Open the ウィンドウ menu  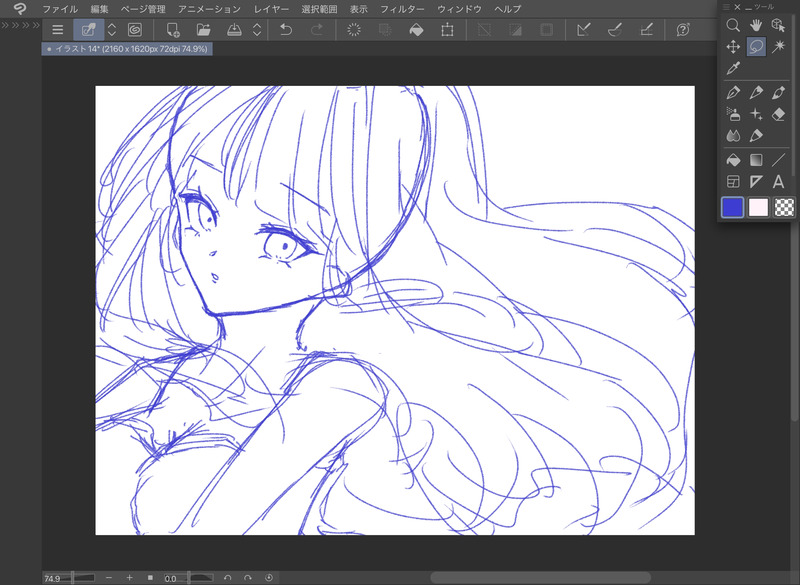tap(459, 9)
